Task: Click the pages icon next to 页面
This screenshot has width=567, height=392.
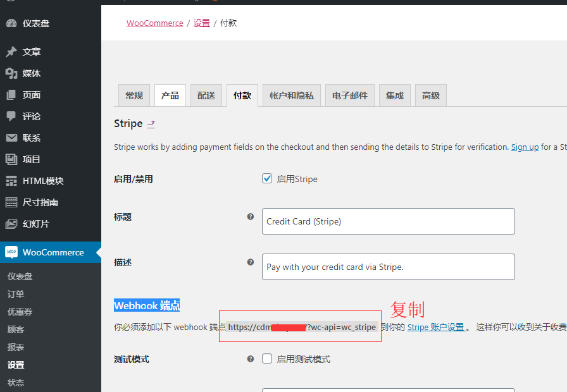Action: click(11, 95)
